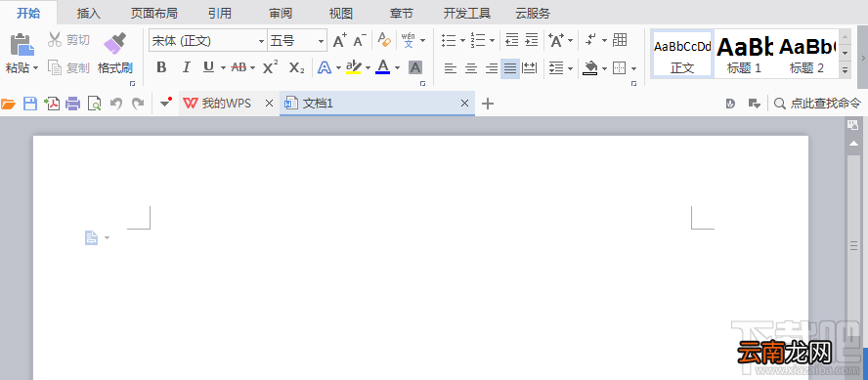Open print preview icon

(x=95, y=104)
